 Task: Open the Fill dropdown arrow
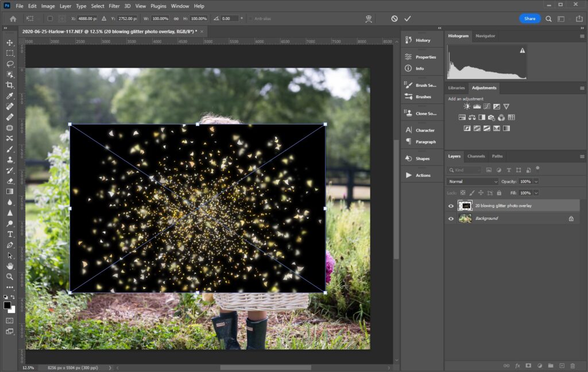[536, 193]
